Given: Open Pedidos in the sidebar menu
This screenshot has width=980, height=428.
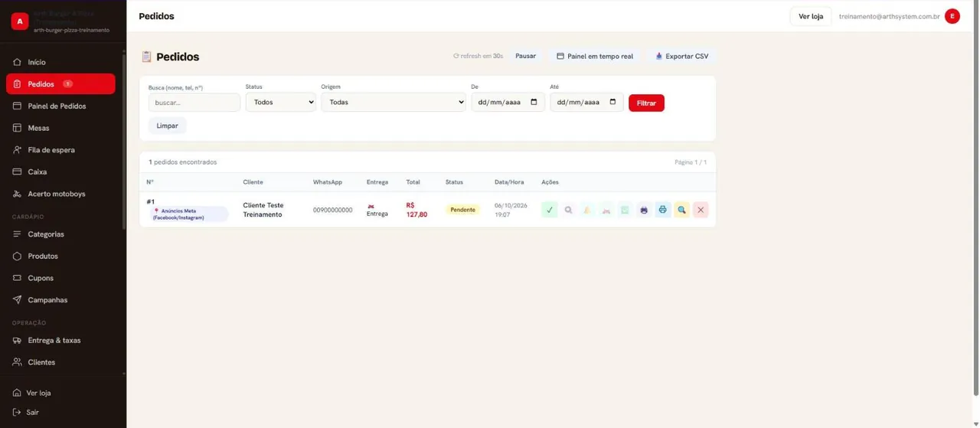Looking at the screenshot, I should click(x=60, y=84).
